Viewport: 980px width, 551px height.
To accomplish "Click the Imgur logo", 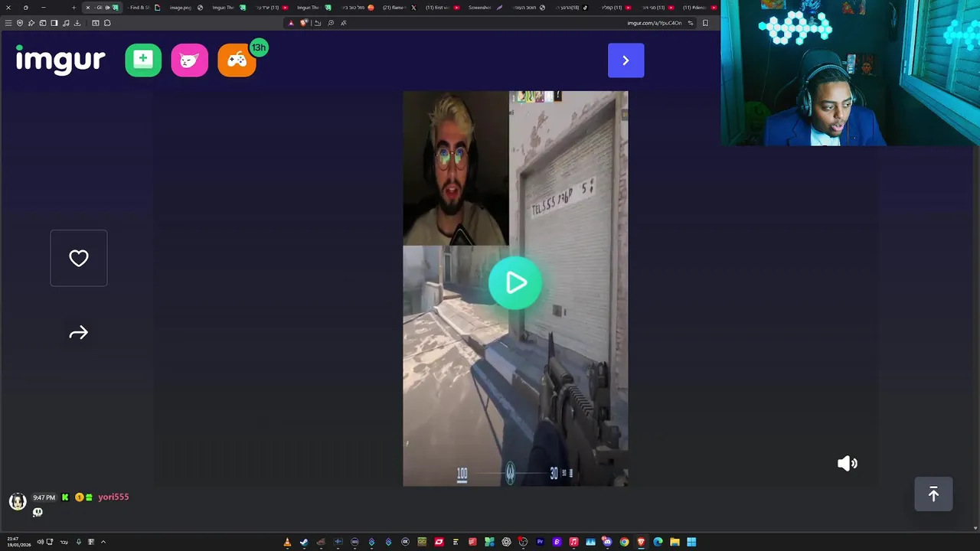I will (60, 60).
